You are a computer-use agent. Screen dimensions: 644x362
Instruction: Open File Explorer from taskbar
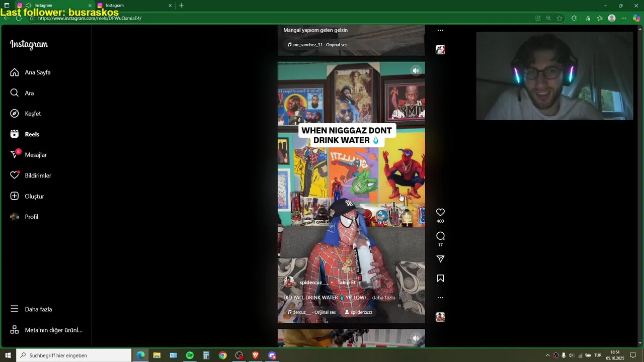tap(157, 355)
